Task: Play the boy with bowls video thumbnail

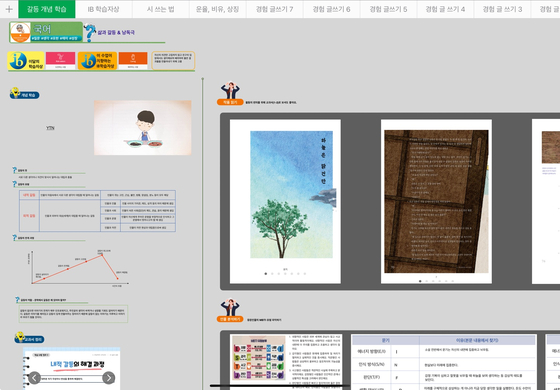Action: 142,128
